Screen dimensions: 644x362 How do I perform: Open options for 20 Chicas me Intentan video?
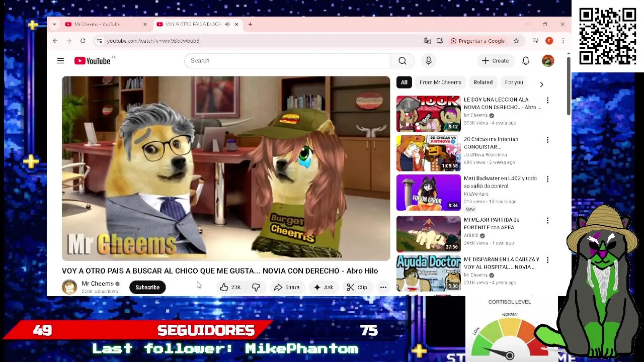click(547, 140)
